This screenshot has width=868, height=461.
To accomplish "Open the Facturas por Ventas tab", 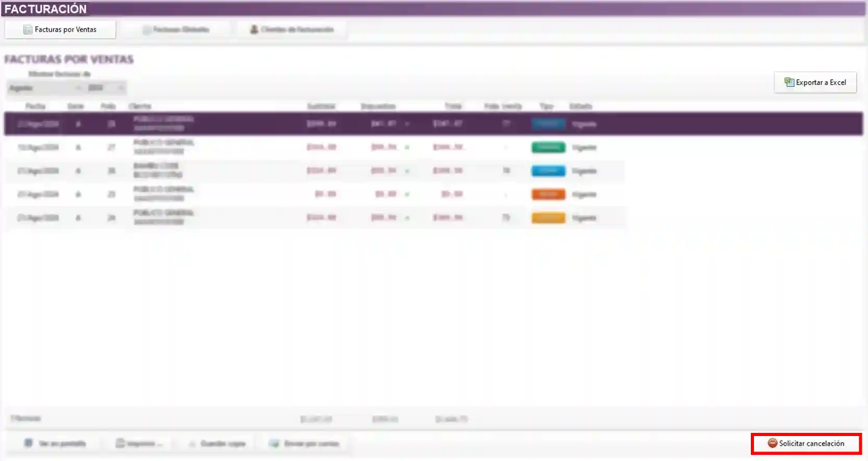I will [60, 30].
